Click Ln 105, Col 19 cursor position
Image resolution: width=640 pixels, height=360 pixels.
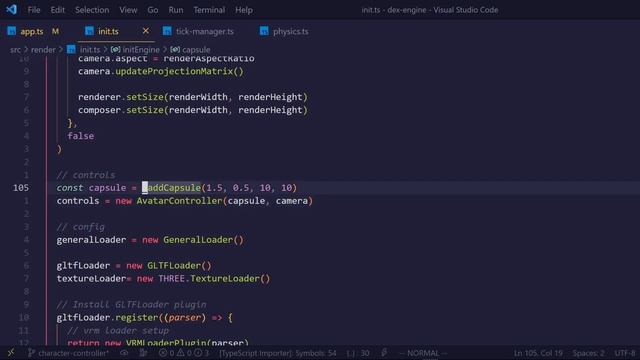coord(538,353)
